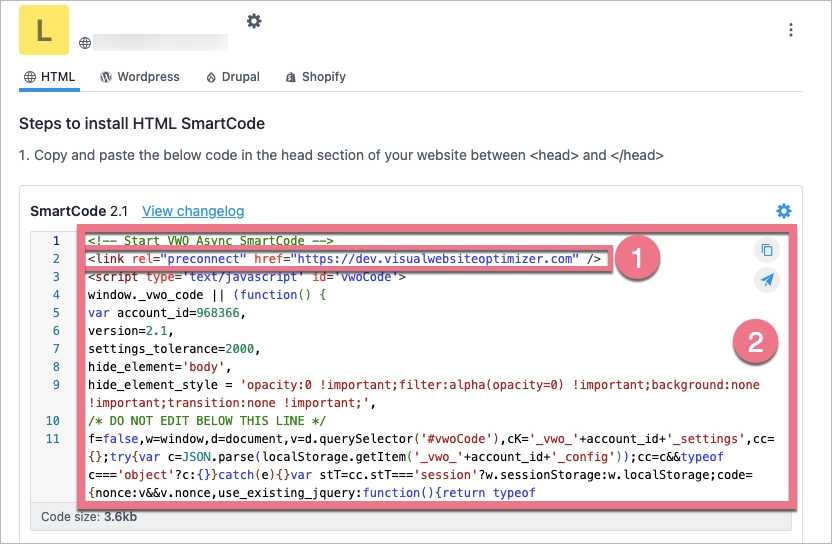Switch to the Drupal tab
Screen dimensions: 832x544
point(233,77)
